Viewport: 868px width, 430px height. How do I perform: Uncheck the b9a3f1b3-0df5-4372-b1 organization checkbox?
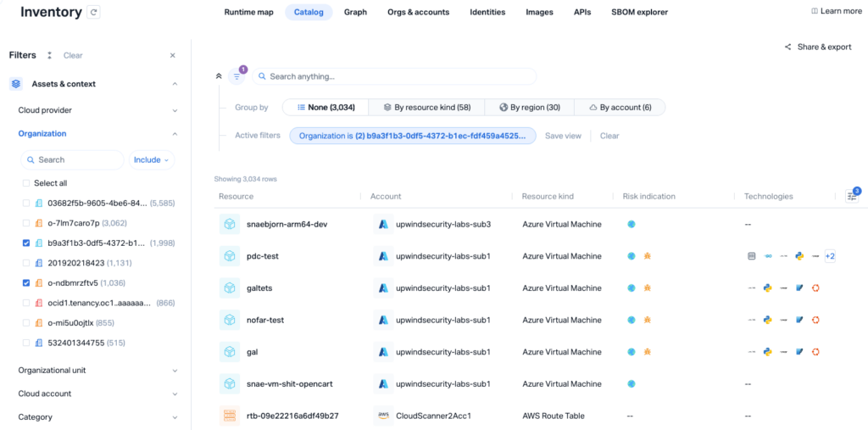click(26, 243)
